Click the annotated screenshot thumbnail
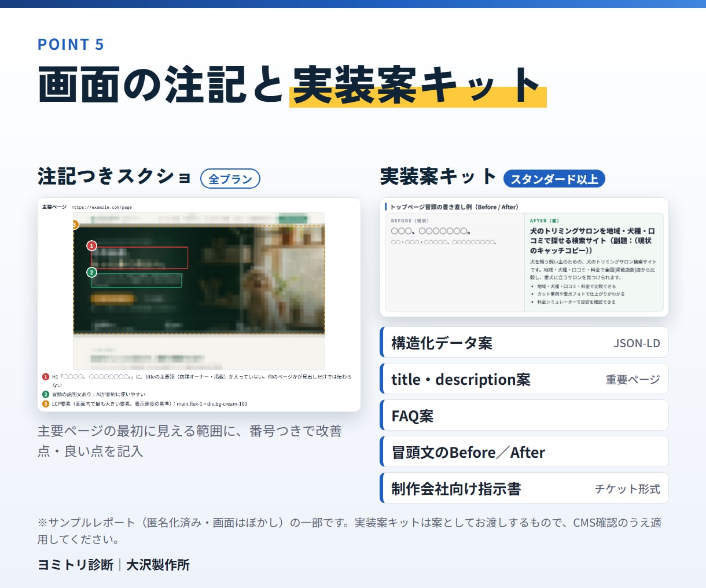Viewport: 706px width, 588px height. [x=199, y=305]
